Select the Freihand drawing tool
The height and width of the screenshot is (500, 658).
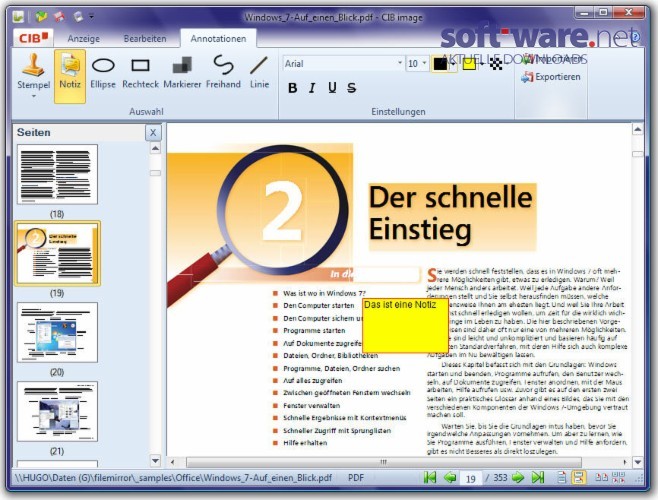[223, 73]
